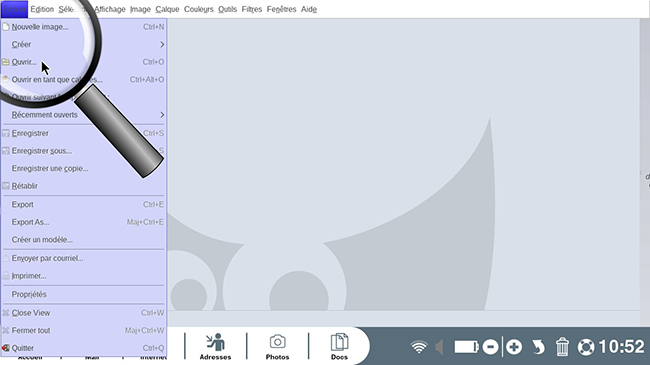Open the Edition menu
Screen dimensions: 650x365
[42, 9]
